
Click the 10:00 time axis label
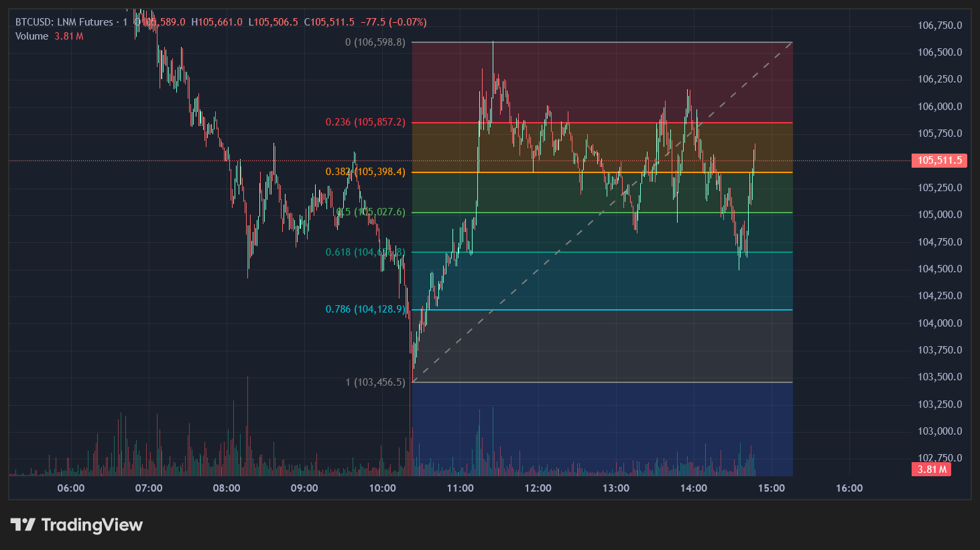pyautogui.click(x=382, y=488)
